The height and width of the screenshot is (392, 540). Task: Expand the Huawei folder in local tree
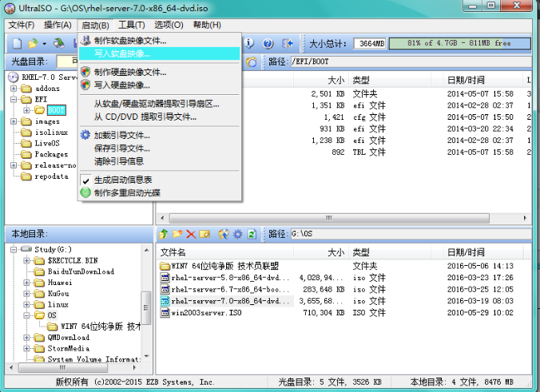[26, 283]
